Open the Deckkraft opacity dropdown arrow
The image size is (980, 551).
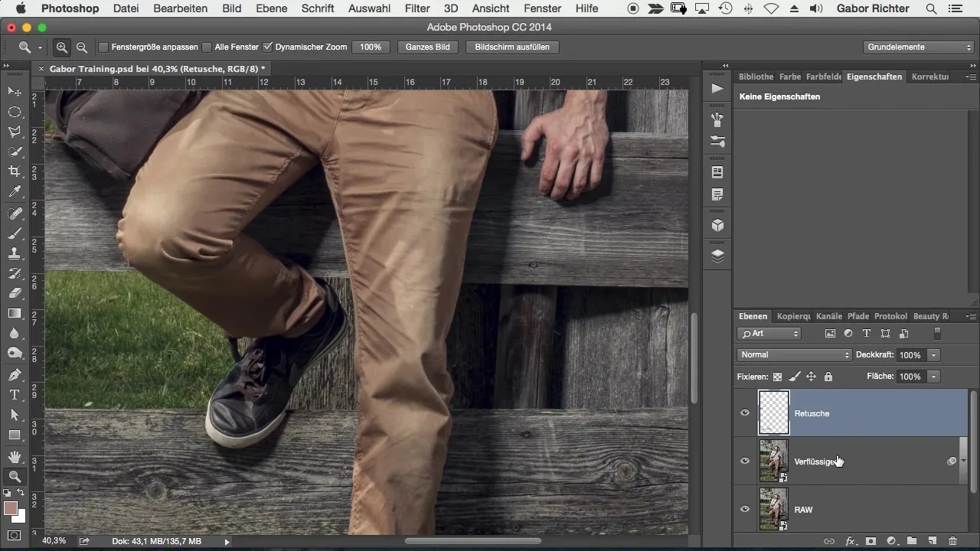[933, 355]
